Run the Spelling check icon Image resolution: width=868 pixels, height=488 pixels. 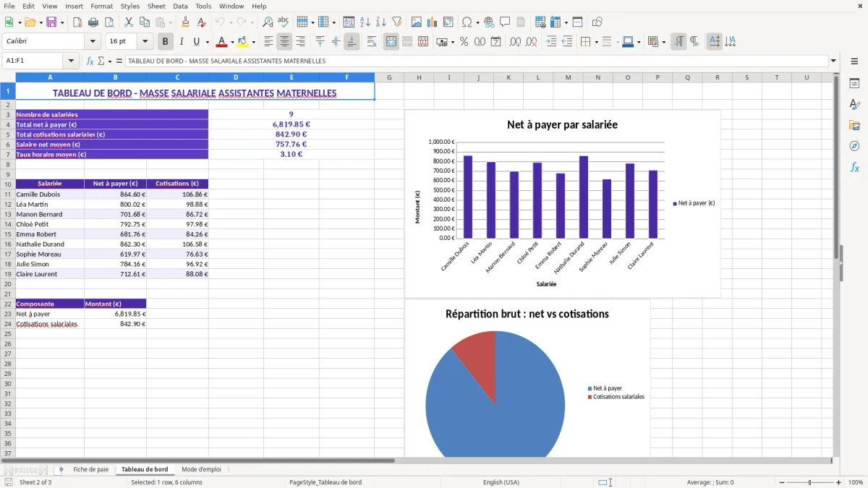[284, 22]
